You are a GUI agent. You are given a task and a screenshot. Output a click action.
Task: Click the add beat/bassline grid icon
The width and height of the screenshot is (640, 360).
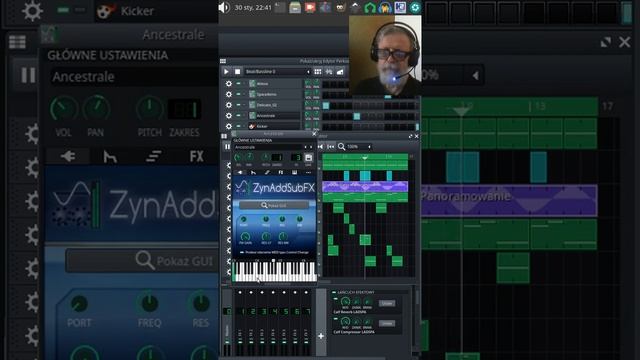point(318,72)
